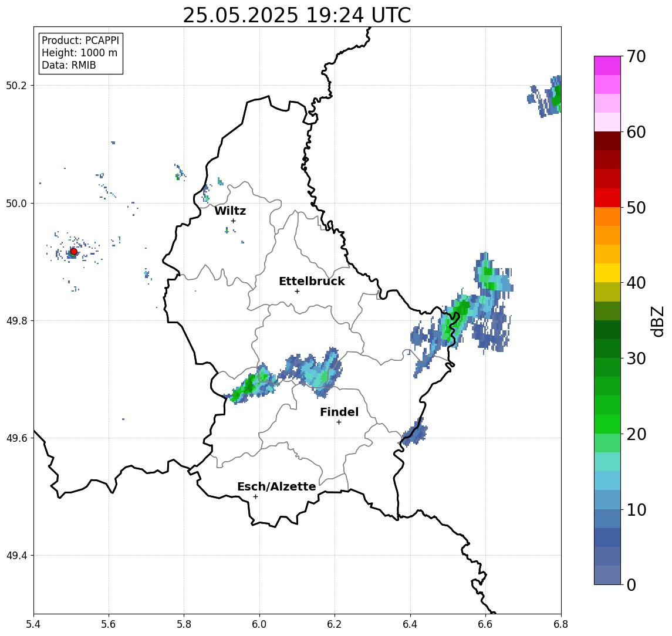Click the Wiltz label

pos(230,211)
